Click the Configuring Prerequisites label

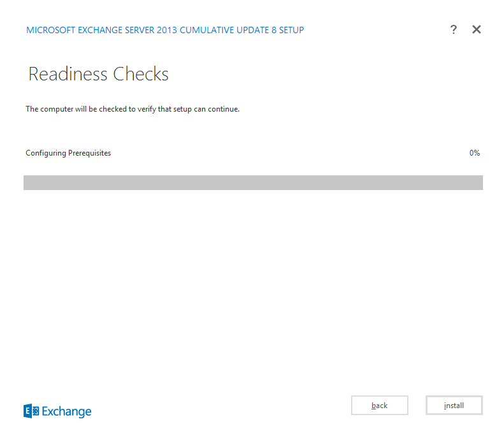(68, 153)
